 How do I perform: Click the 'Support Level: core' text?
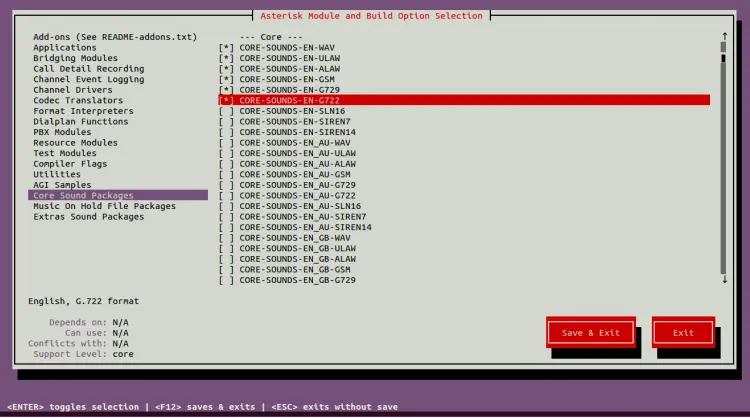point(83,354)
